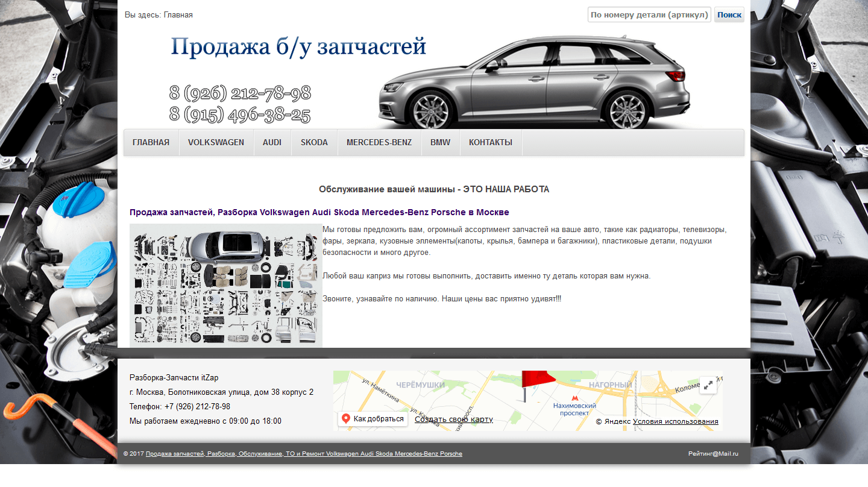
Task: Click the Болотниковская улица address text
Action: [x=221, y=392]
